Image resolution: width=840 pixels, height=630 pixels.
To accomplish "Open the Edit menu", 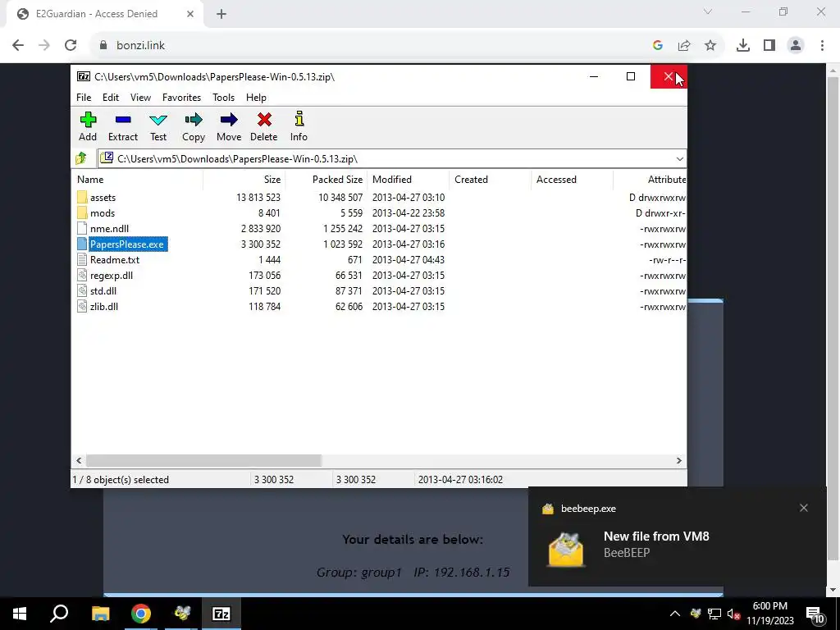I will pos(111,98).
